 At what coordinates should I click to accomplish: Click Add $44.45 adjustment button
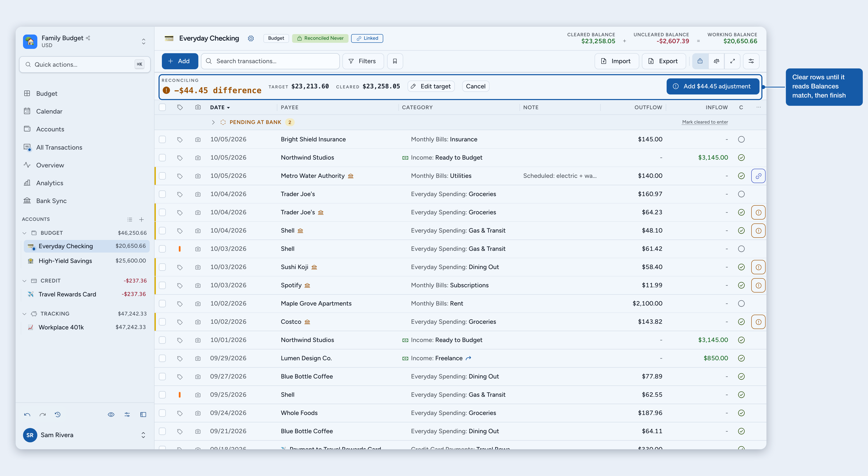coord(713,86)
